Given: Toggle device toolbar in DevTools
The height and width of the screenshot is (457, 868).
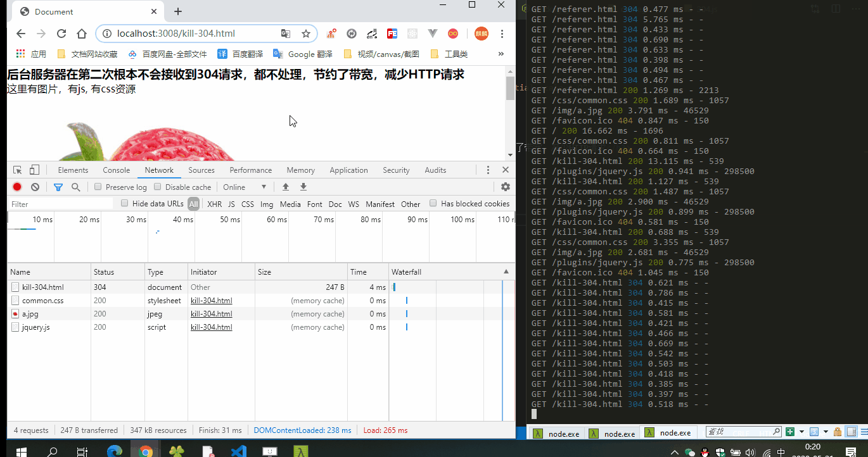Looking at the screenshot, I should (34, 170).
